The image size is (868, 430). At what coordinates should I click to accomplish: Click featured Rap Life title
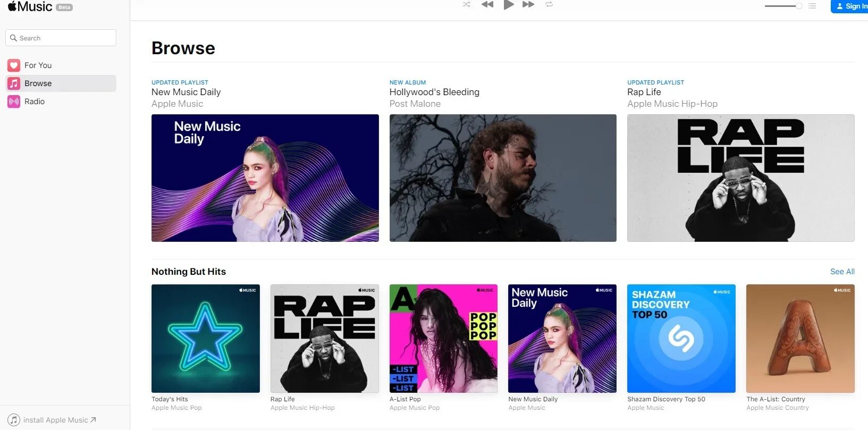pyautogui.click(x=644, y=92)
